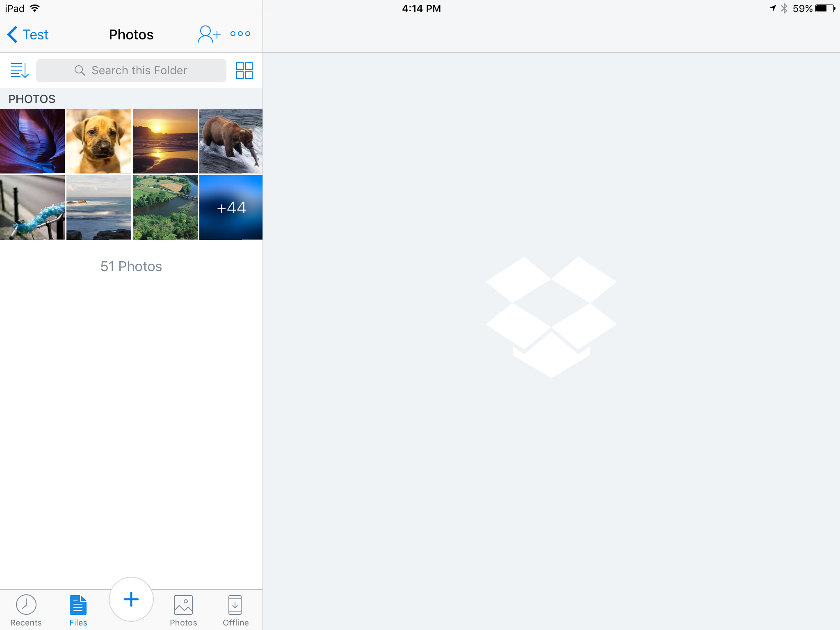
Task: Tap the add person share icon
Action: click(x=209, y=34)
